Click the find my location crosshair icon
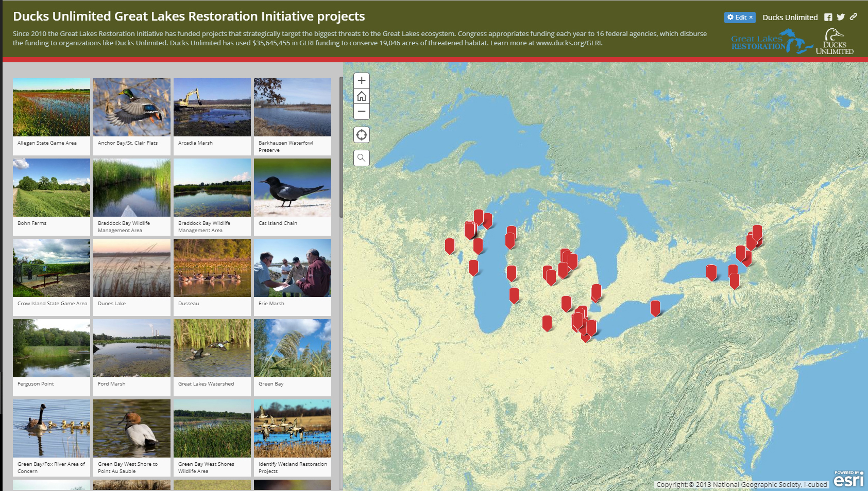 pos(361,135)
